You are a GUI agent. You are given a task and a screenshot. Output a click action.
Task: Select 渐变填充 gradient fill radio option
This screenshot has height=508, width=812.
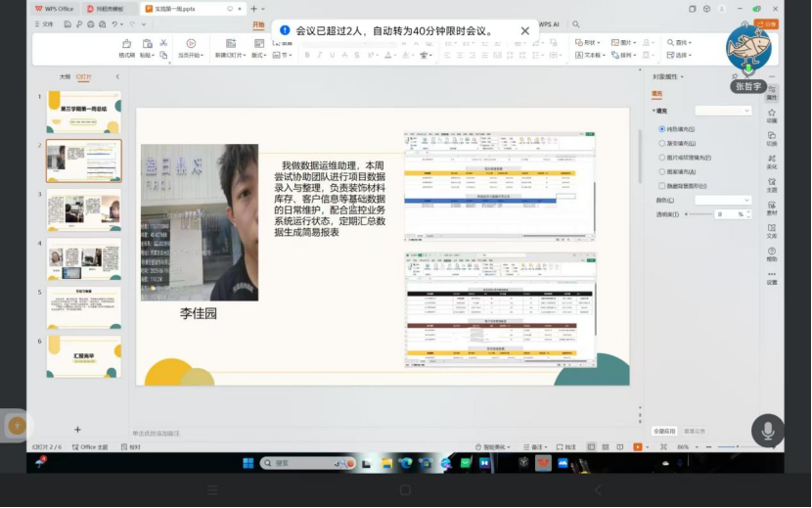pyautogui.click(x=662, y=143)
